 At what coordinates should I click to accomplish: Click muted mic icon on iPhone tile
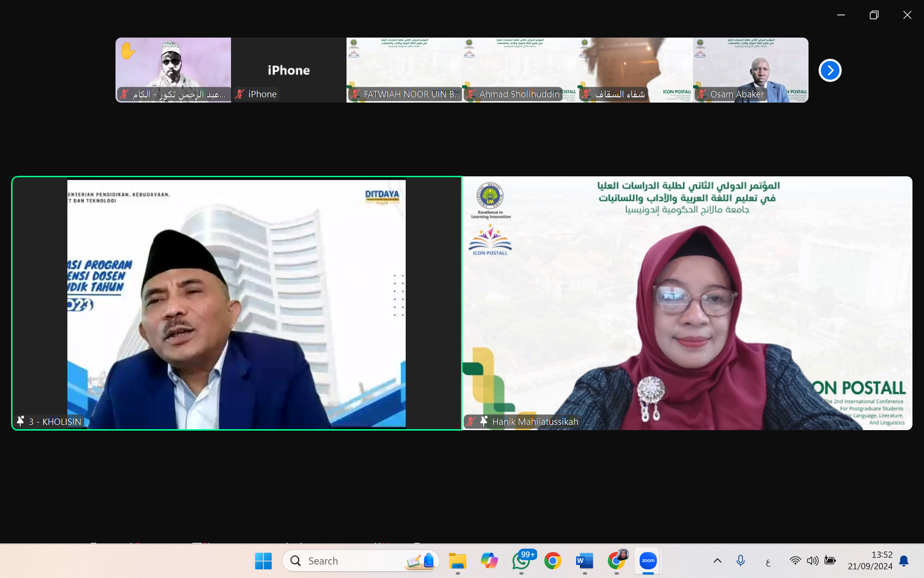pos(240,94)
